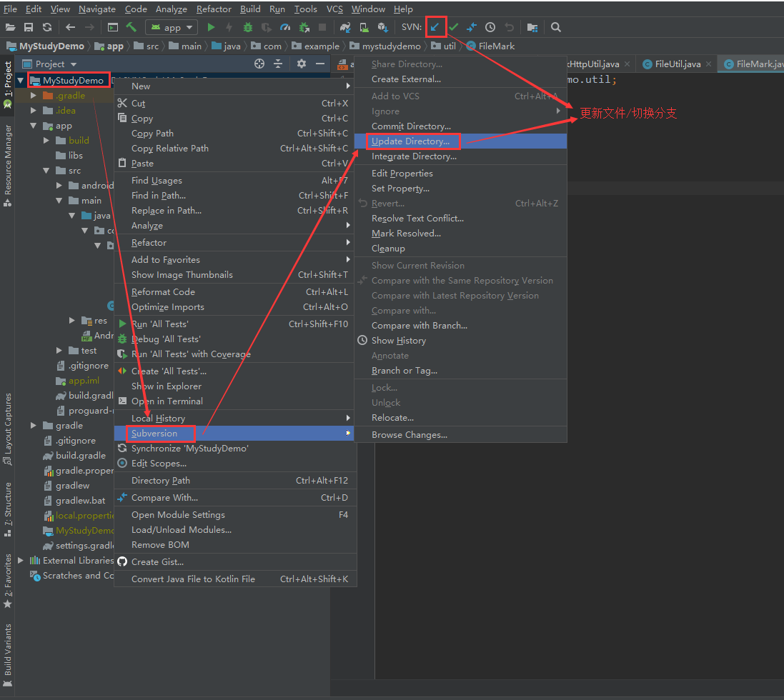784x700 pixels.
Task: Open the Favorites side tab
Action: point(7,581)
